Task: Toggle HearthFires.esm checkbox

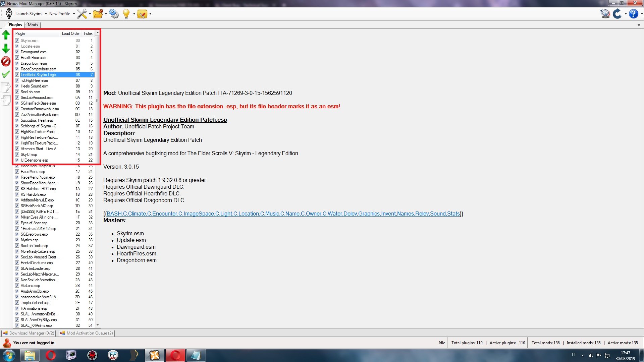Action: [x=17, y=58]
